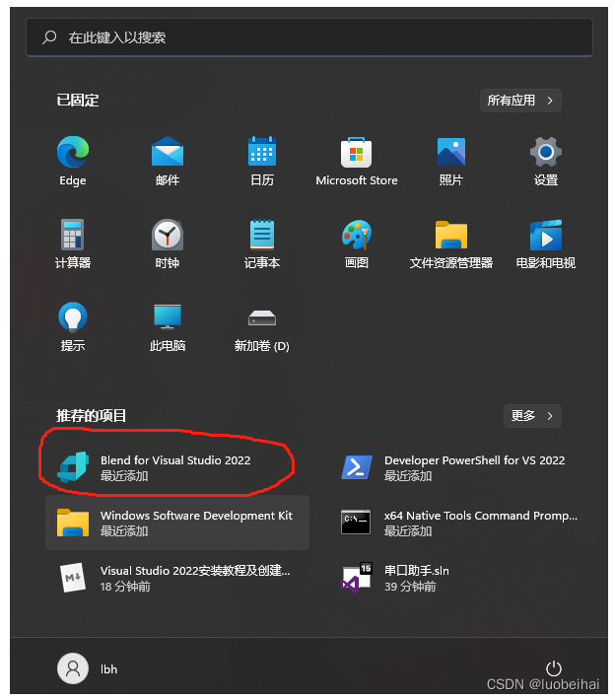The height and width of the screenshot is (700, 615).
Task: Open the Visual Studio 2022安装教程 markdown file
Action: (177, 578)
